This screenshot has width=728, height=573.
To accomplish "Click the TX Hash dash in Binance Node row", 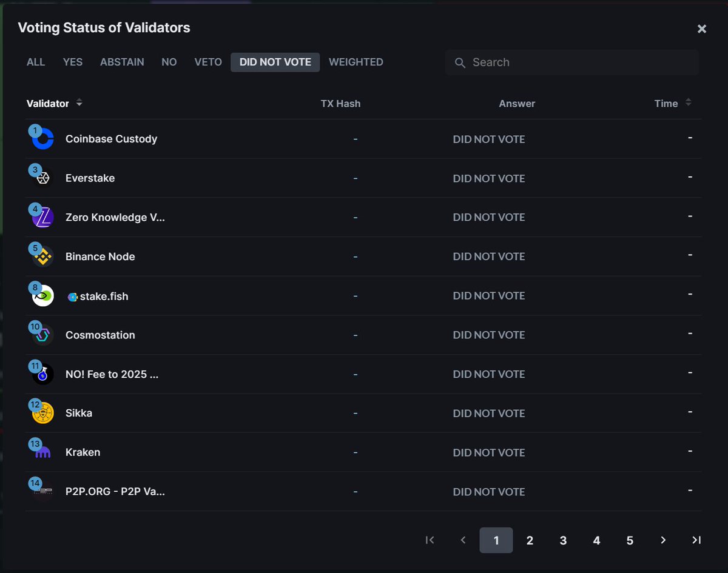I will [x=356, y=256].
